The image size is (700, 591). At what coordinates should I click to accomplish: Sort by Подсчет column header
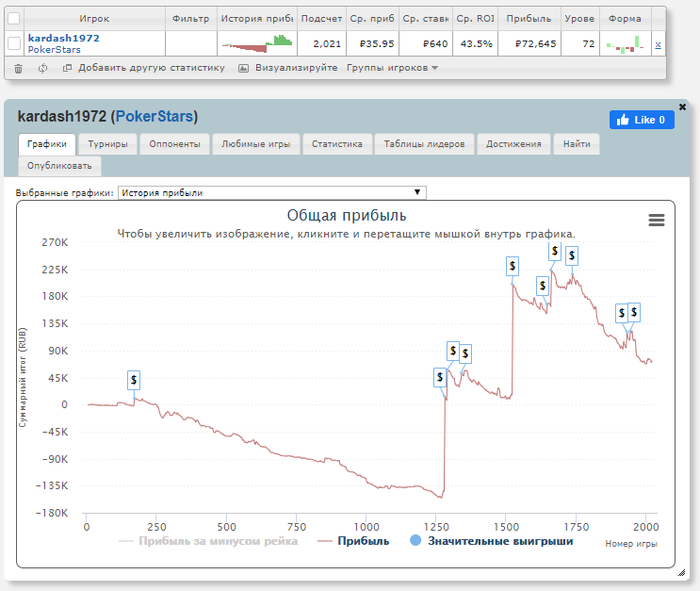click(x=321, y=19)
